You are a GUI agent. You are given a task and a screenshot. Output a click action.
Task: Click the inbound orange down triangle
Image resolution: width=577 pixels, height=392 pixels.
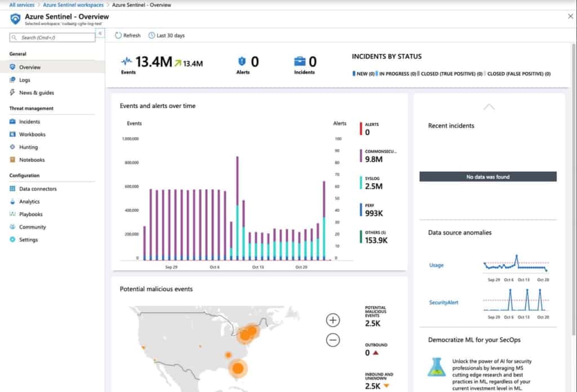(387, 386)
